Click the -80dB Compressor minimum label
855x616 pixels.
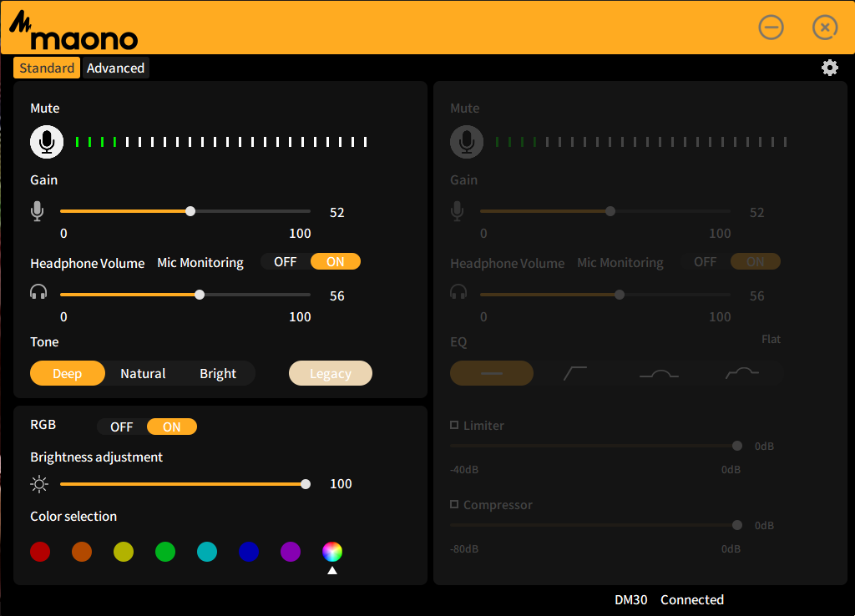point(464,548)
